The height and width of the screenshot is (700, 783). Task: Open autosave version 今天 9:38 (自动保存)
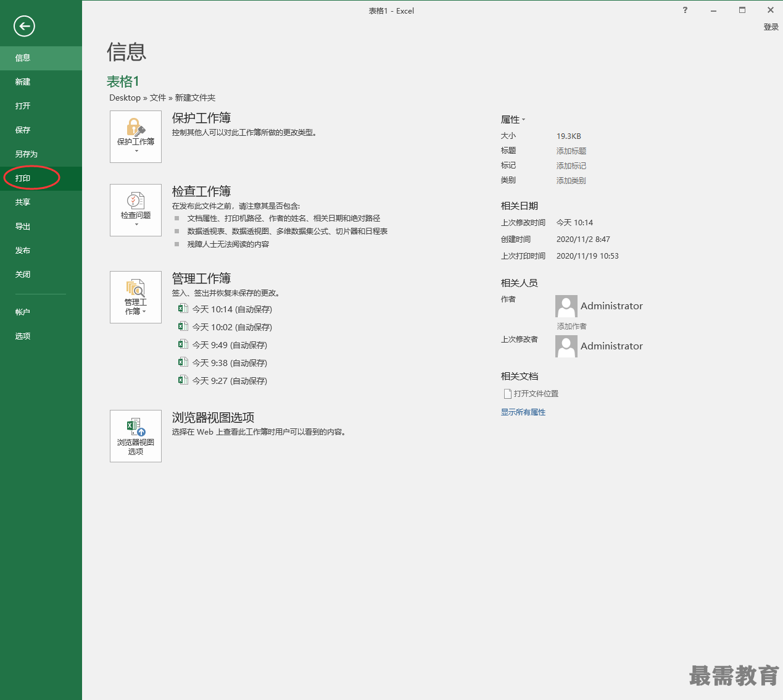230,363
